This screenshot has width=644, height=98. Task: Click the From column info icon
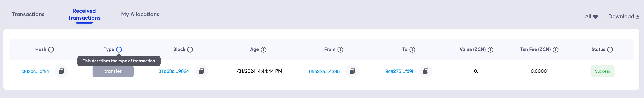(x=340, y=50)
